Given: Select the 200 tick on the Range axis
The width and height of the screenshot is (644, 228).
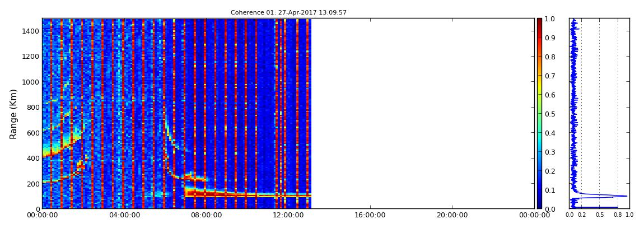Looking at the screenshot, I should point(32,183).
